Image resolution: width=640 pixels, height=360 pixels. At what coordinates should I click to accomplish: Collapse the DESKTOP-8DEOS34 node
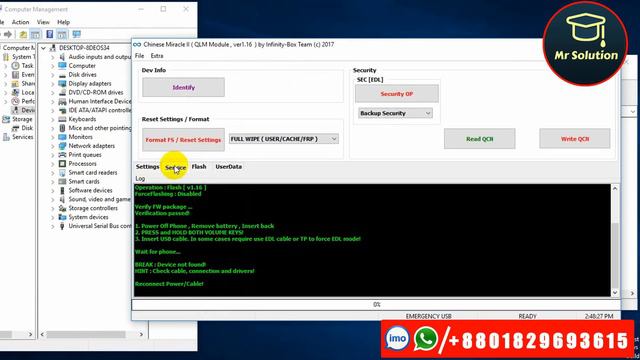tap(43, 48)
